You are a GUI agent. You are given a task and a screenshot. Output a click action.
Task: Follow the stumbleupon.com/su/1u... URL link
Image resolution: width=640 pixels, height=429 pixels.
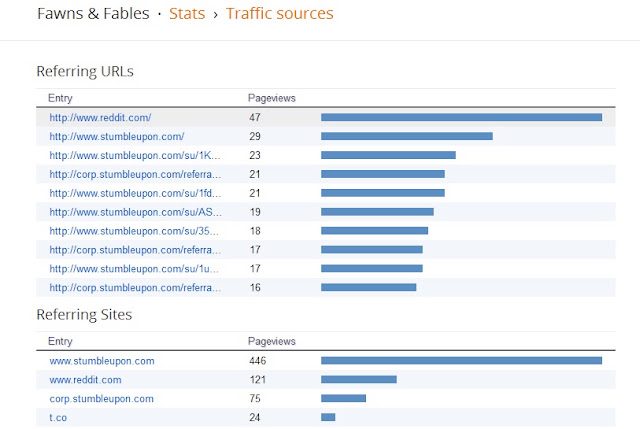coord(134,269)
